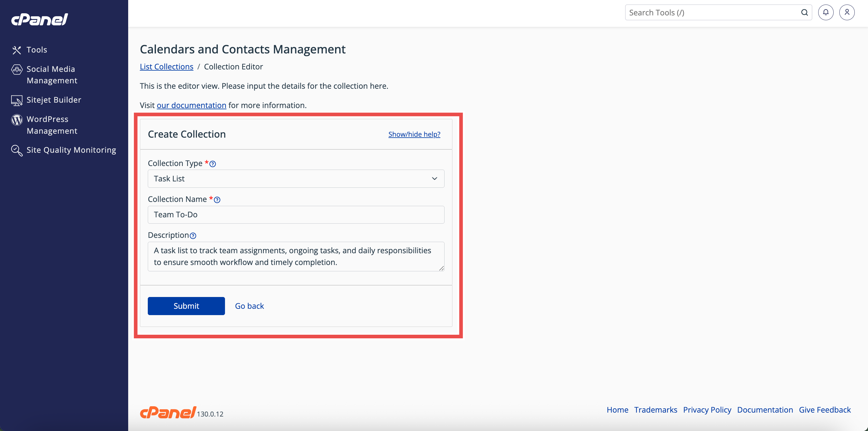
Task: Click the Submit button
Action: pos(186,306)
